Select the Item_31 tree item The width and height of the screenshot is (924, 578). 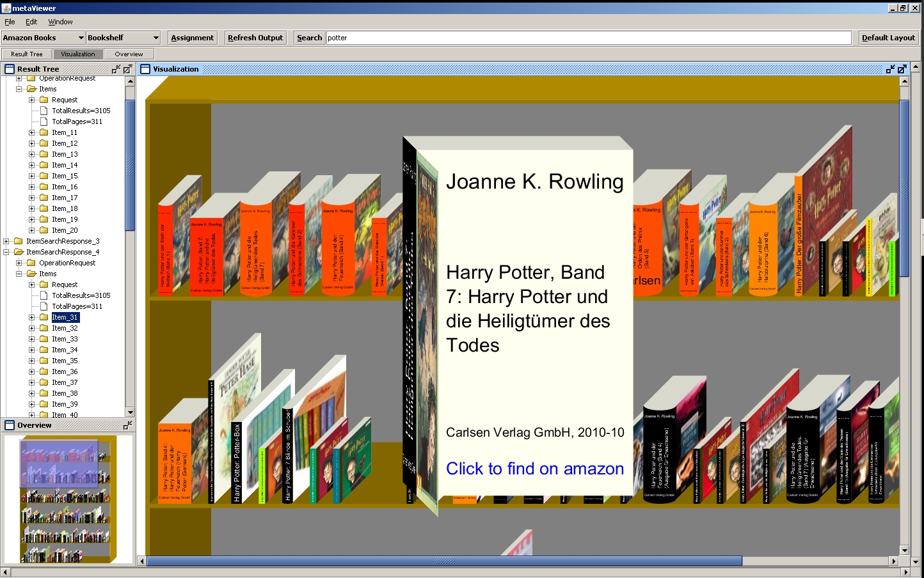(x=65, y=317)
